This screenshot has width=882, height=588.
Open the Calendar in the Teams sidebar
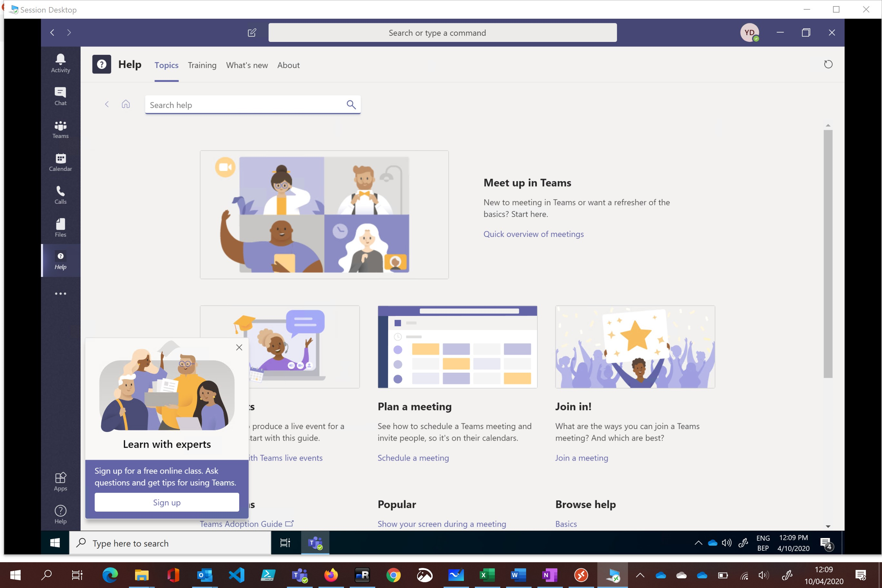[x=60, y=162]
